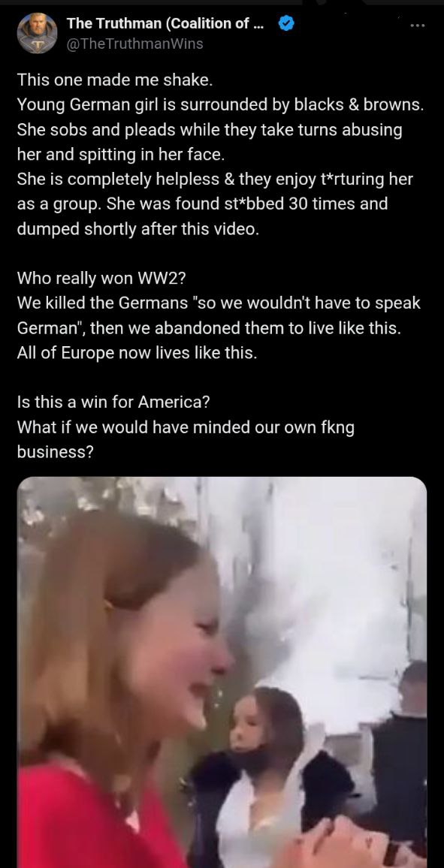
Task: Click the second paragraph of the post text
Action: pos(219,315)
